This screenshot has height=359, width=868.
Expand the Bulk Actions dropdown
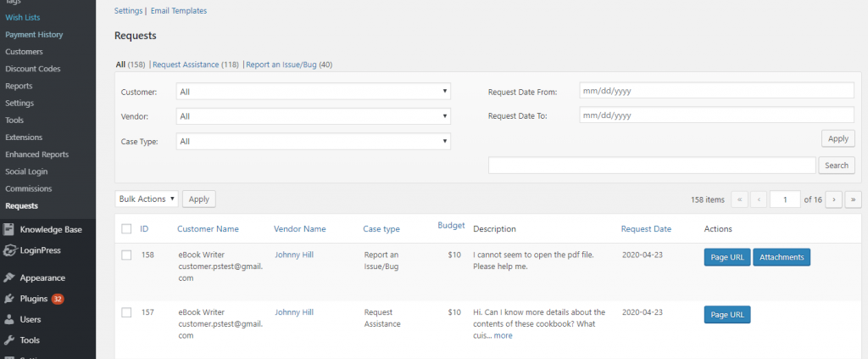coord(147,199)
